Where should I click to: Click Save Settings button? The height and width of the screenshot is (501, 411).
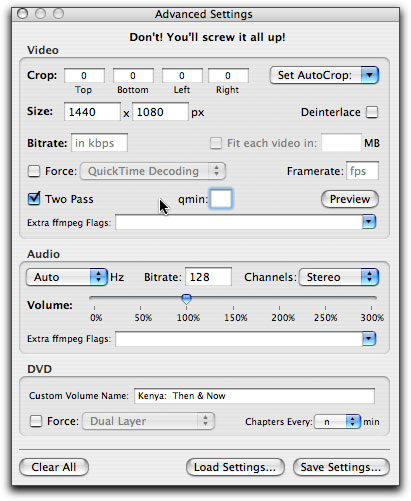coord(341,467)
